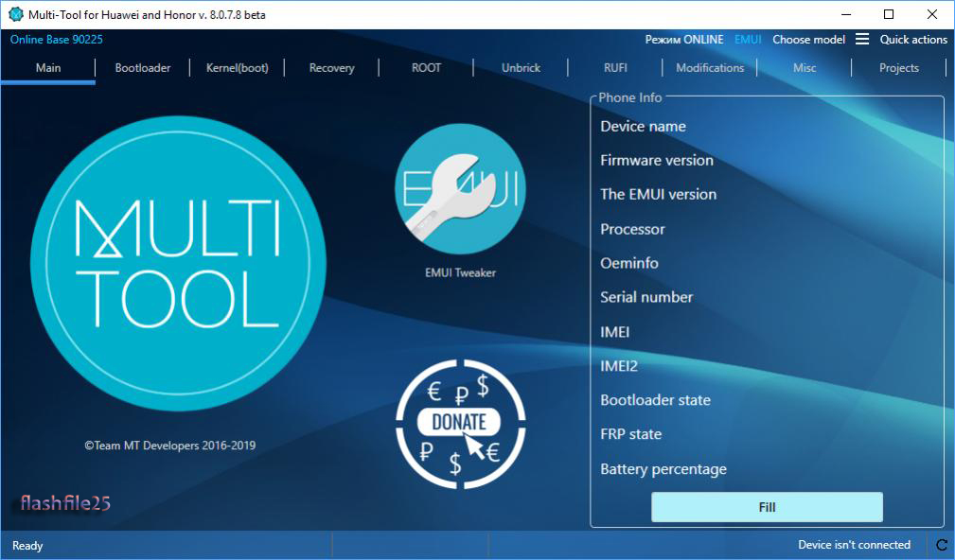
Task: Open the Choose model selector
Action: click(x=808, y=39)
